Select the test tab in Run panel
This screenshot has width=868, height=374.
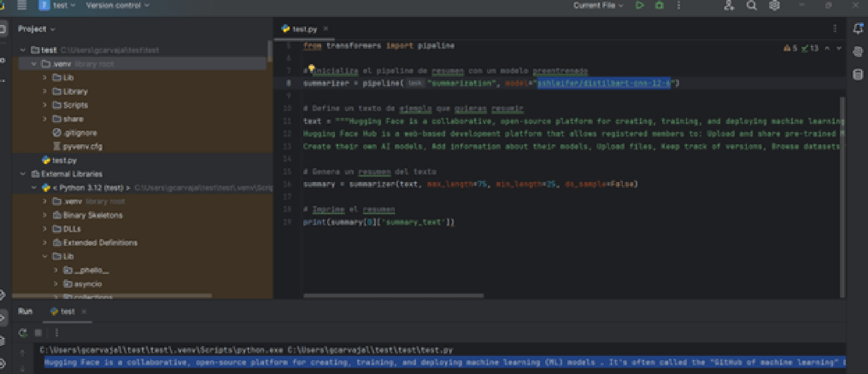pyautogui.click(x=67, y=312)
